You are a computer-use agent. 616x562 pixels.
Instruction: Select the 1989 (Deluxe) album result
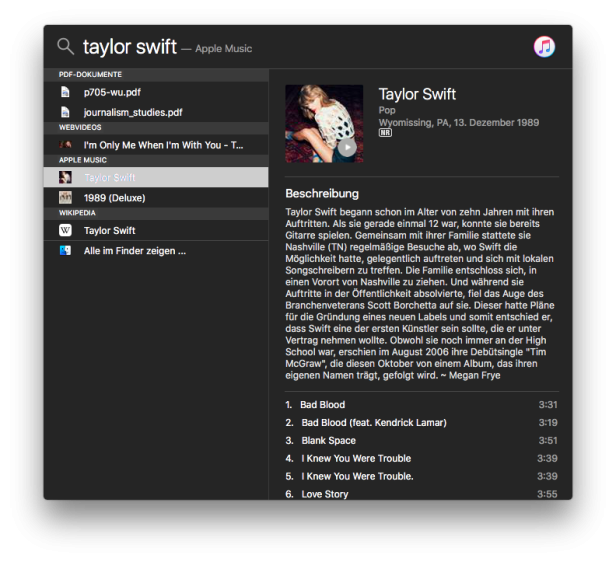tap(156, 198)
